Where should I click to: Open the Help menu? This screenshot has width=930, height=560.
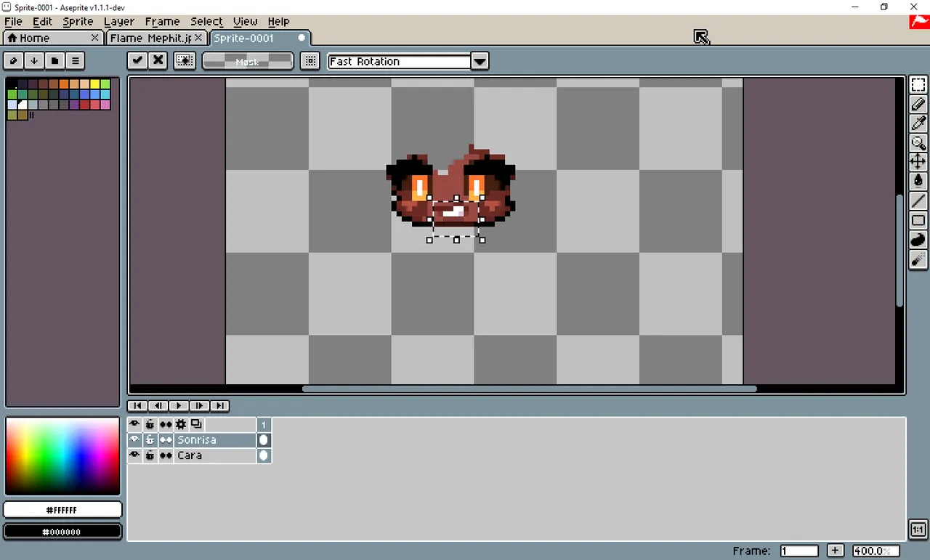pyautogui.click(x=278, y=22)
